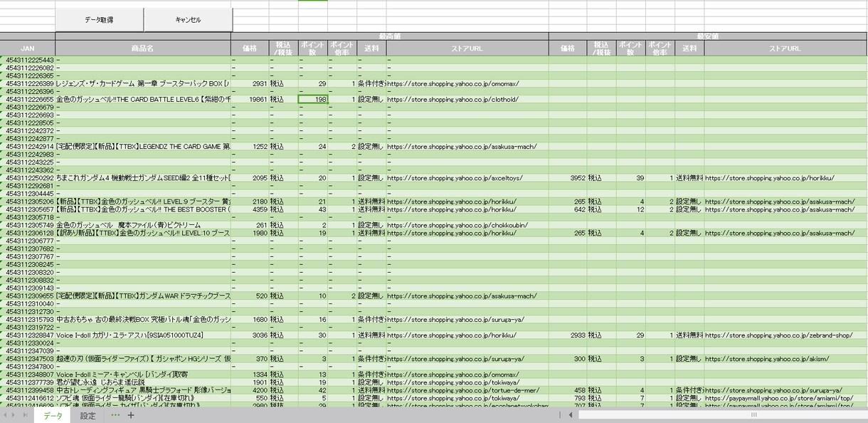Select lowest price cell 3952
The height and width of the screenshot is (423, 868).
pyautogui.click(x=568, y=177)
